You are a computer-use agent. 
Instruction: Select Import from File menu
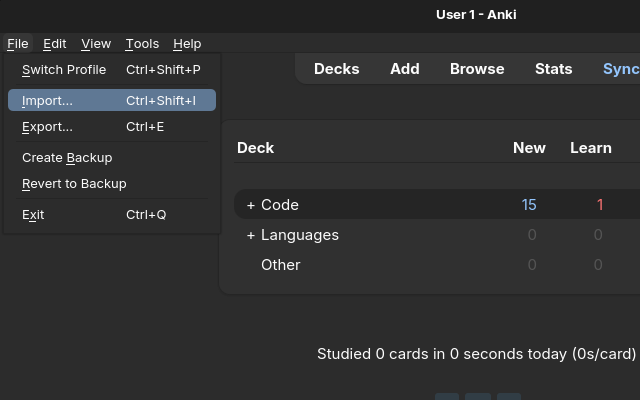(x=47, y=101)
